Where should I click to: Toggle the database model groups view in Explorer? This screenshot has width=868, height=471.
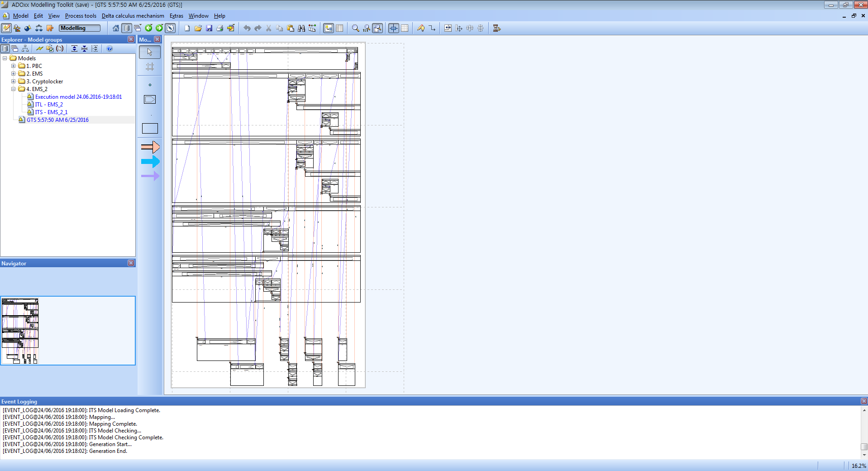(5, 48)
